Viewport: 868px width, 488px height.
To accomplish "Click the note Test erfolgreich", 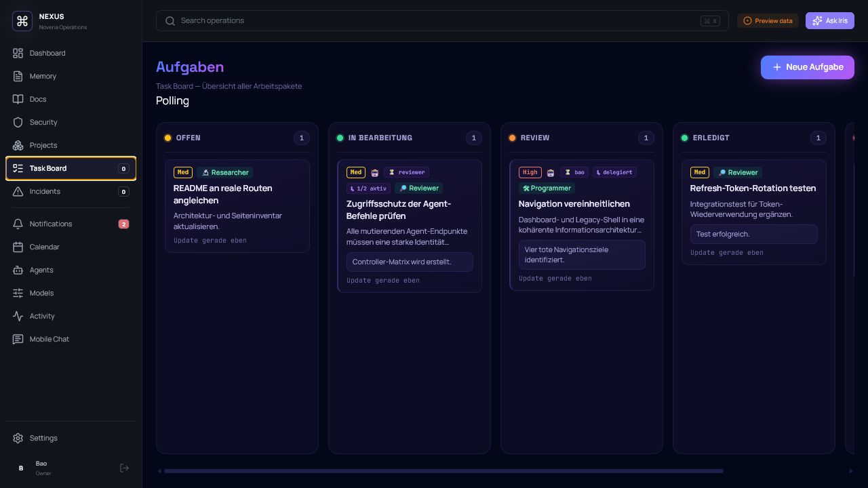I will [754, 234].
